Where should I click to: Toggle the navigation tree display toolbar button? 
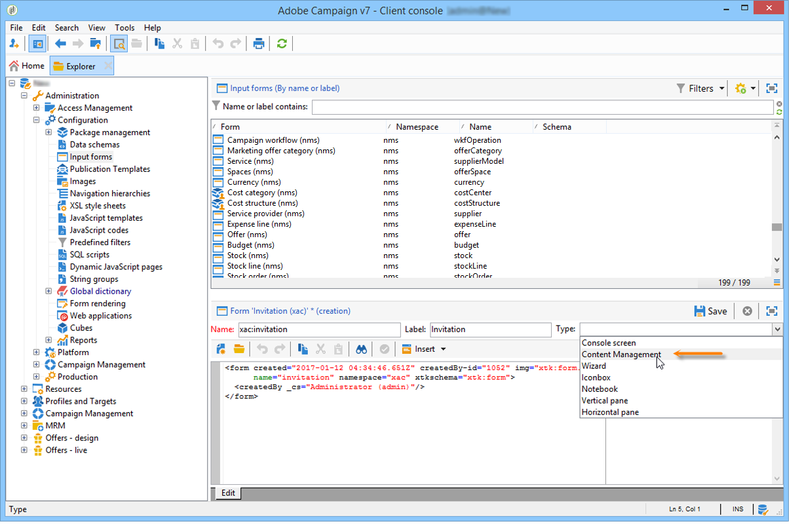(x=37, y=44)
